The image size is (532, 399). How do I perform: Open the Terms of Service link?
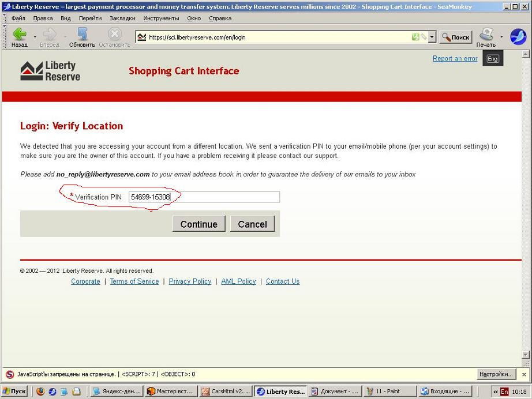tap(134, 281)
